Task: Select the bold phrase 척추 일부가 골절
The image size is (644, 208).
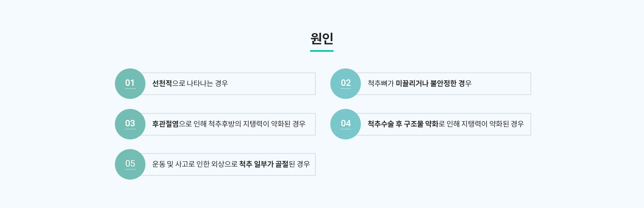Action: [x=264, y=164]
